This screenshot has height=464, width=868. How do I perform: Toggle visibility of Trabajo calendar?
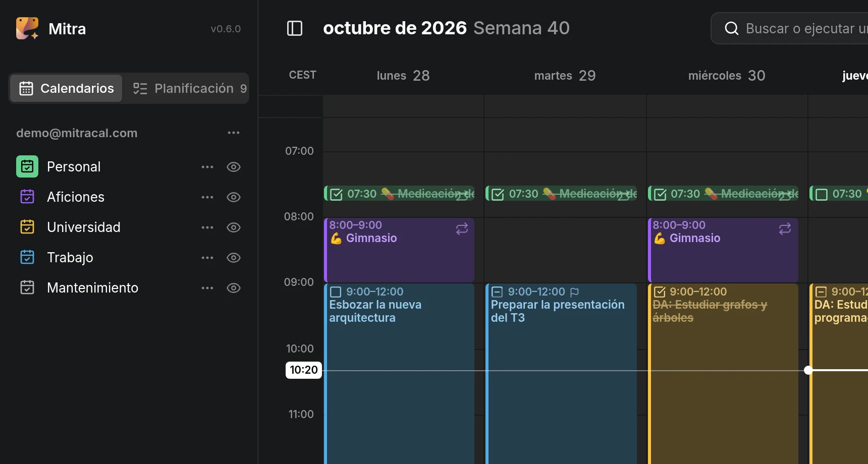point(234,258)
